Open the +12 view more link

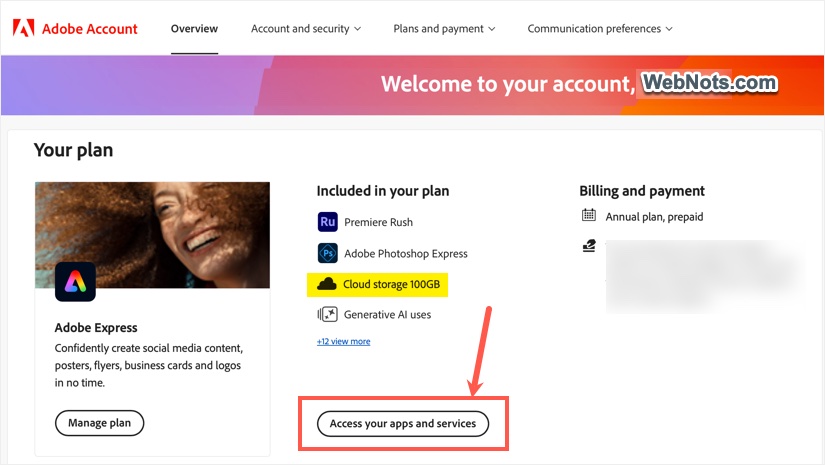(x=344, y=341)
